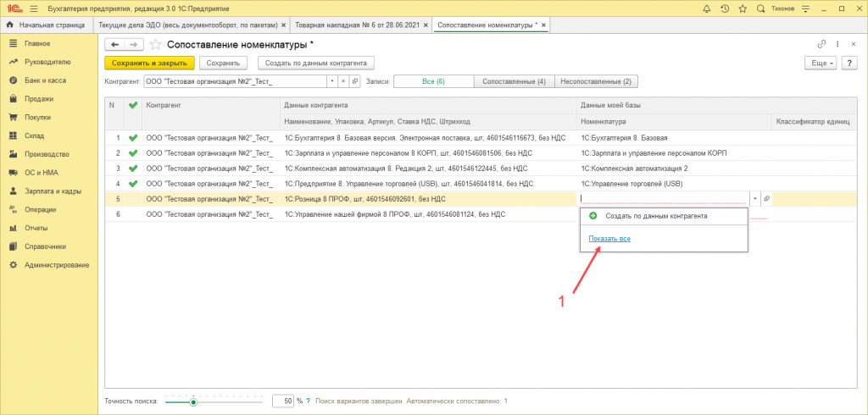Click the green plus create icon in popup

[593, 216]
